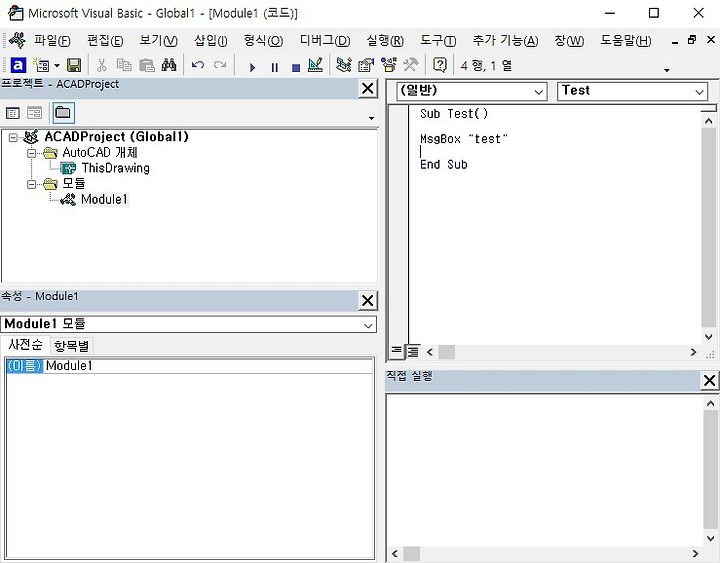Collapse the AutoCAD 개체 folder node
Image resolution: width=720 pixels, height=563 pixels.
[31, 153]
